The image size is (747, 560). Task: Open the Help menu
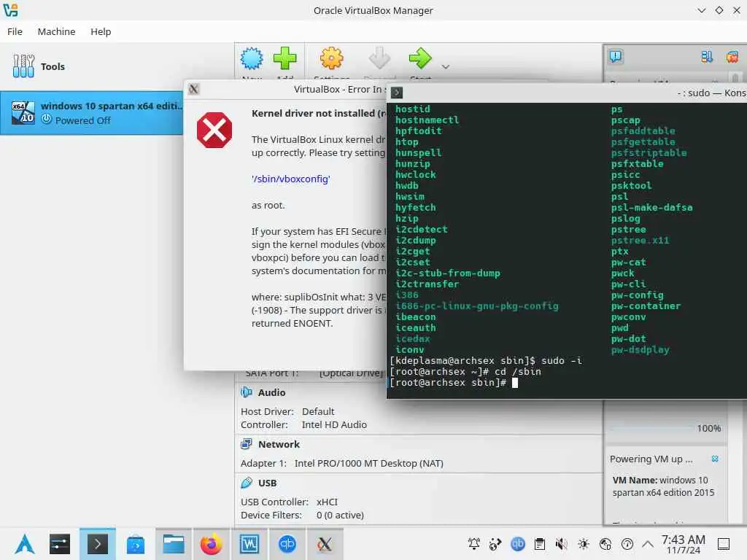pos(101,31)
